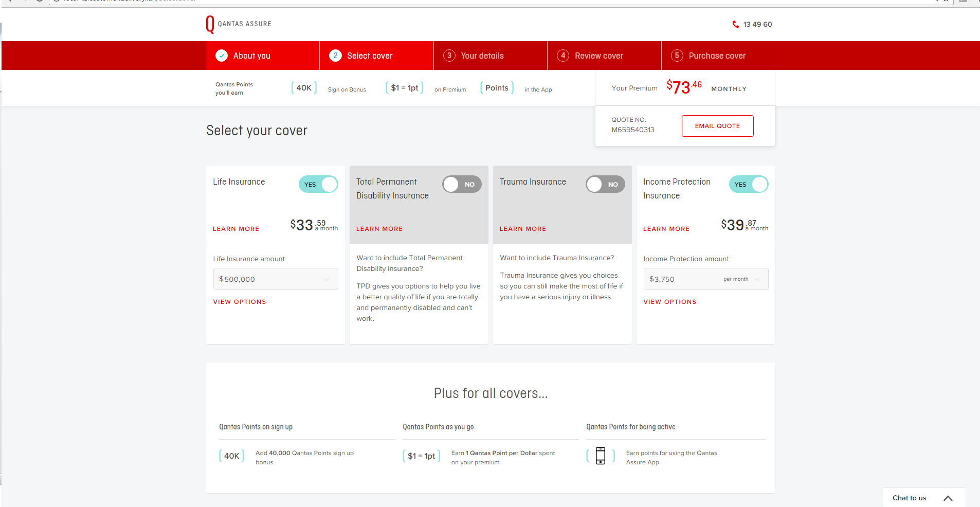
Task: Open the Income Protection amount dropdown
Action: 706,279
